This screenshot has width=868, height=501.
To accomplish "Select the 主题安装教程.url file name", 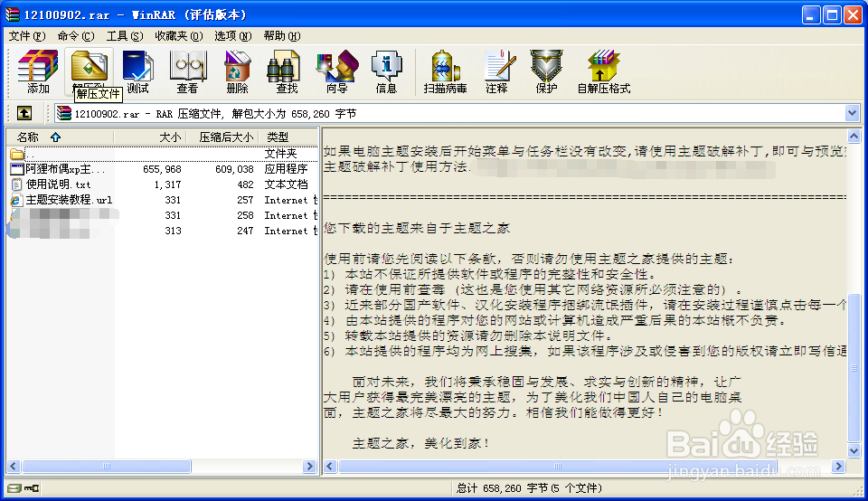I will 69,200.
